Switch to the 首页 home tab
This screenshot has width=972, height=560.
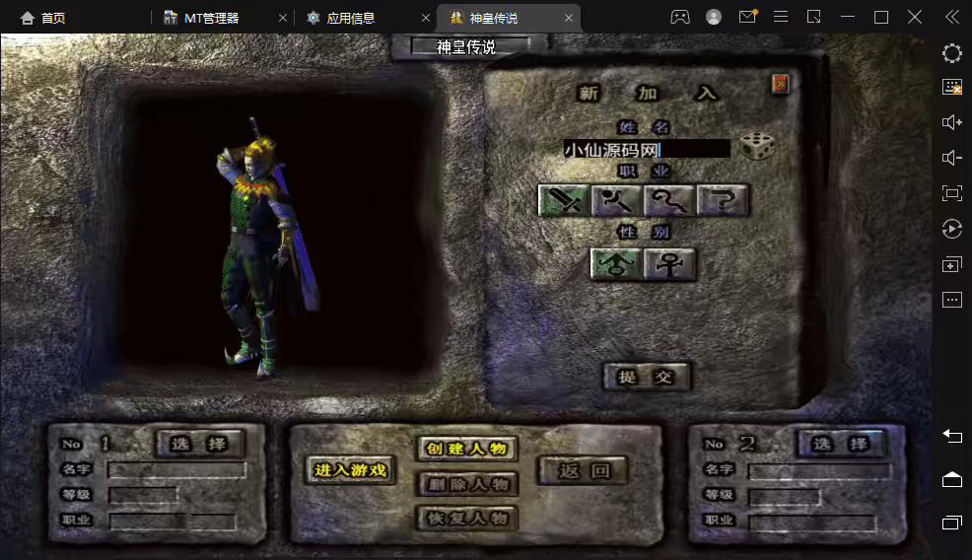(42, 18)
